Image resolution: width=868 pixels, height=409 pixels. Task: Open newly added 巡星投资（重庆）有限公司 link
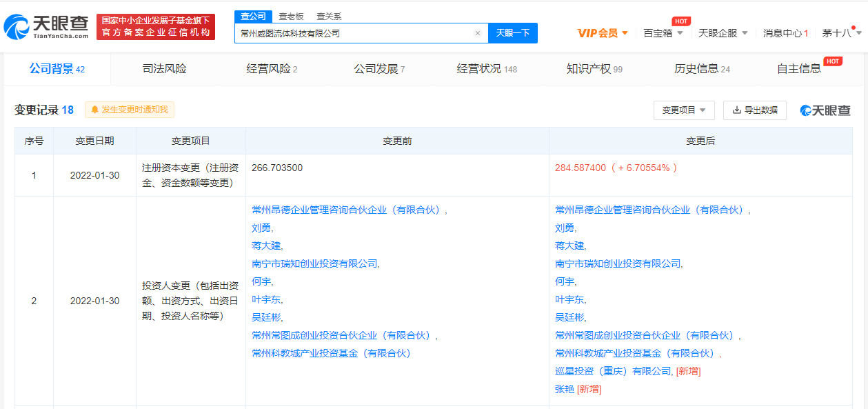tap(613, 371)
